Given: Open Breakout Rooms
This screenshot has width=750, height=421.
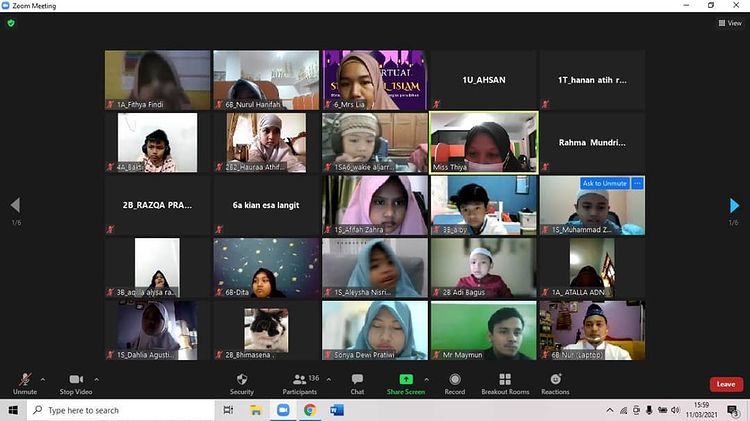Looking at the screenshot, I should coord(505,383).
